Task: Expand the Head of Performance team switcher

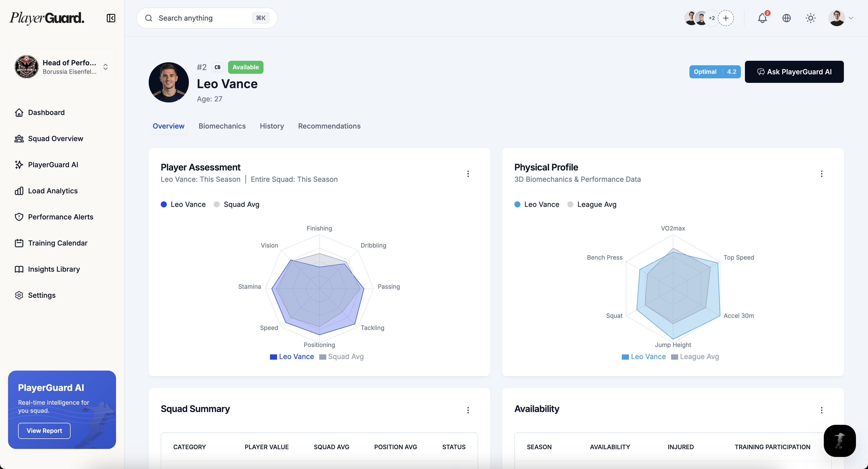Action: [105, 67]
